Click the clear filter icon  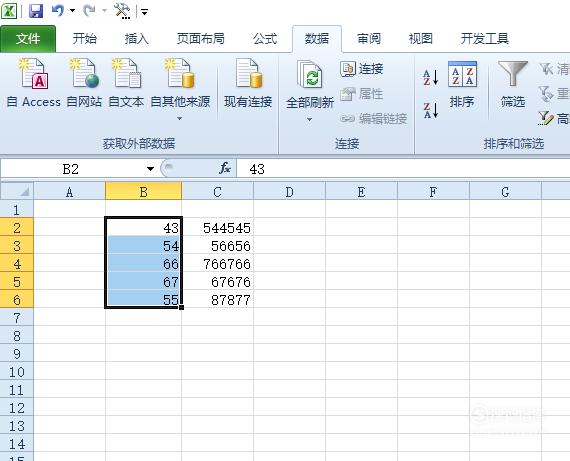[546, 69]
